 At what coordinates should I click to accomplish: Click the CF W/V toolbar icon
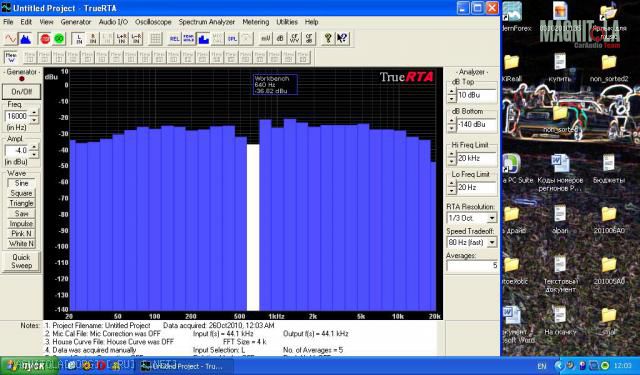point(294,39)
